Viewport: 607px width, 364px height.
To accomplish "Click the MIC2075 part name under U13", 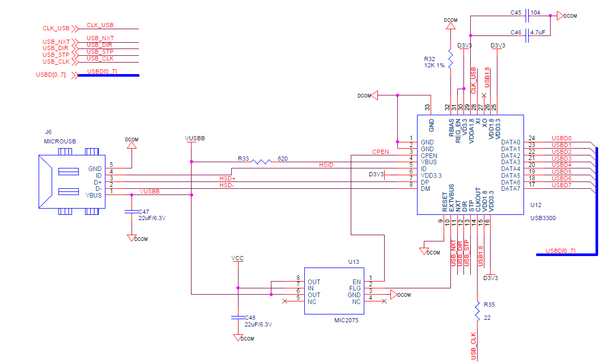I will click(346, 321).
